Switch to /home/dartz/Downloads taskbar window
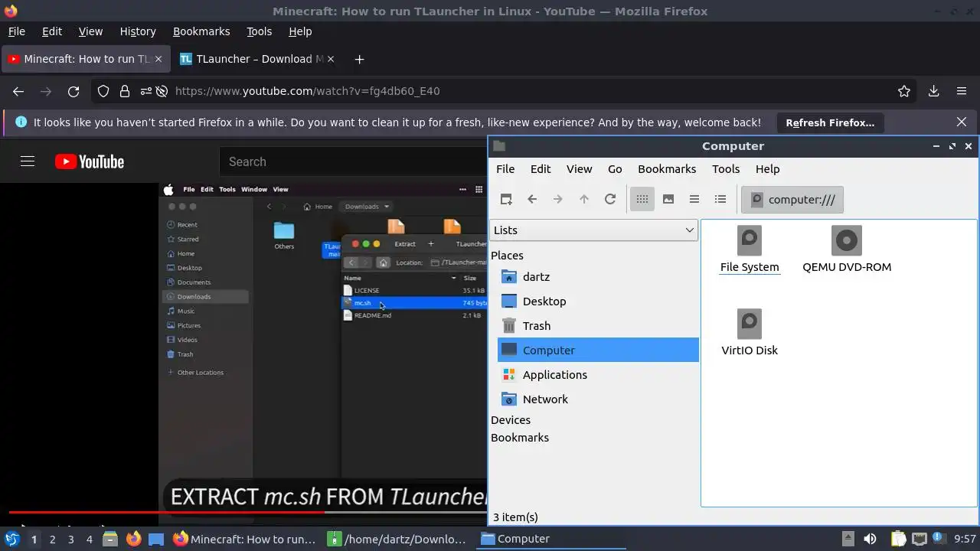 (397, 539)
